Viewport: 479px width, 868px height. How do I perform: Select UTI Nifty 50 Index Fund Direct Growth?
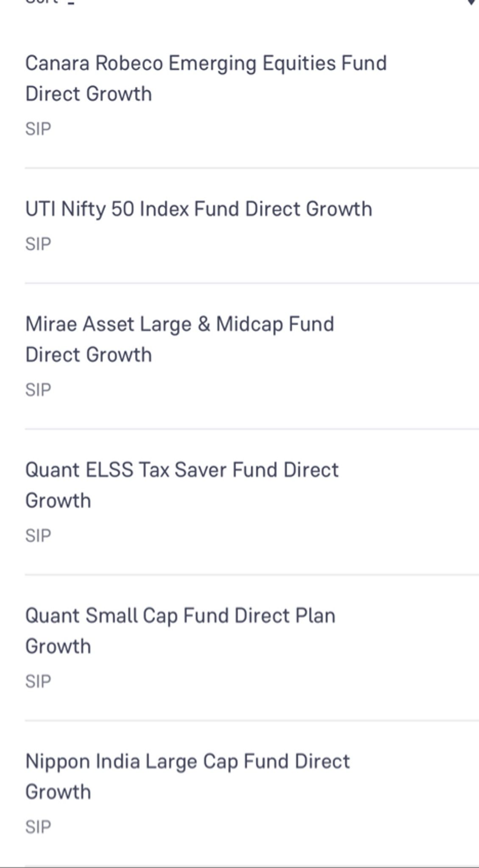[199, 209]
